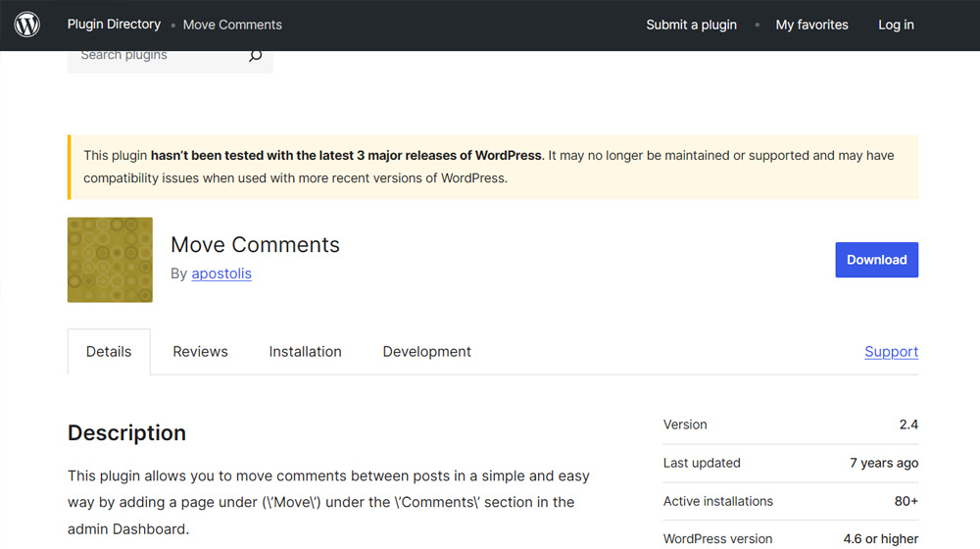The height and width of the screenshot is (549, 980).
Task: Click the '7 years ago' value
Action: coord(884,464)
